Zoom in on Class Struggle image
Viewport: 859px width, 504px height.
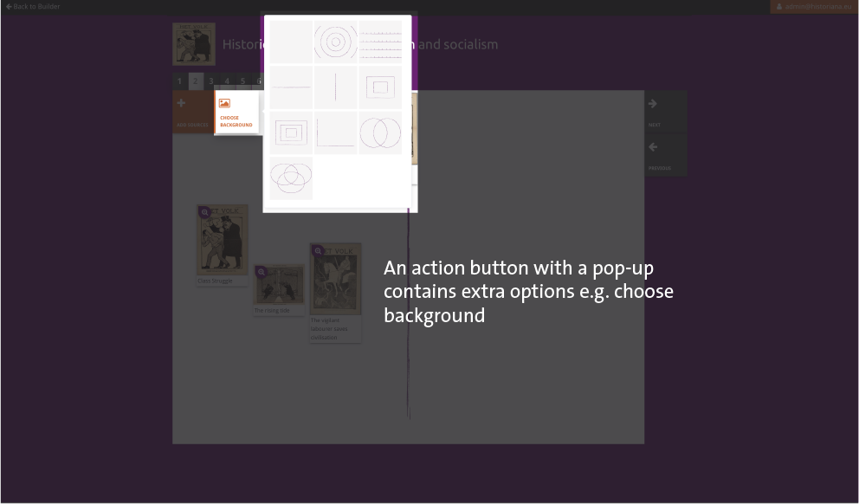click(204, 212)
